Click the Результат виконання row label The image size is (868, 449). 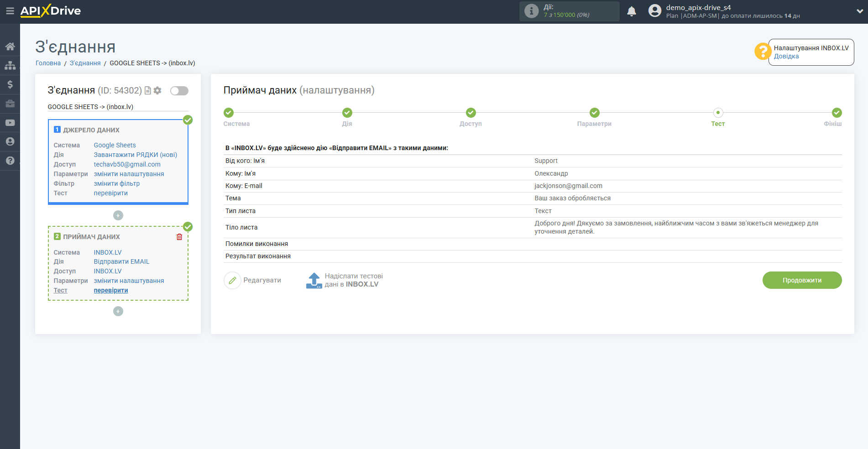pos(258,256)
